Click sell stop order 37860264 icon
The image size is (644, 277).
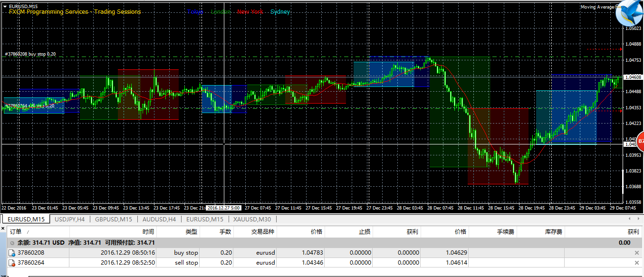(12, 263)
